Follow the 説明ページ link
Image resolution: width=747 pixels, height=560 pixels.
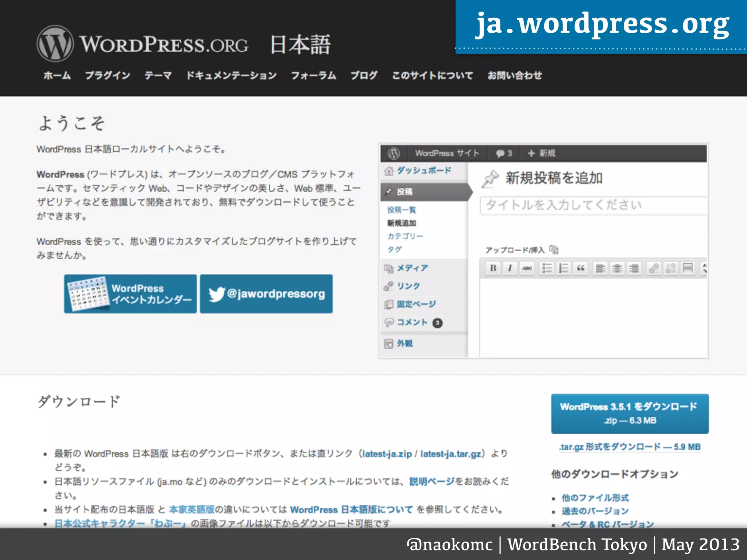point(432,482)
